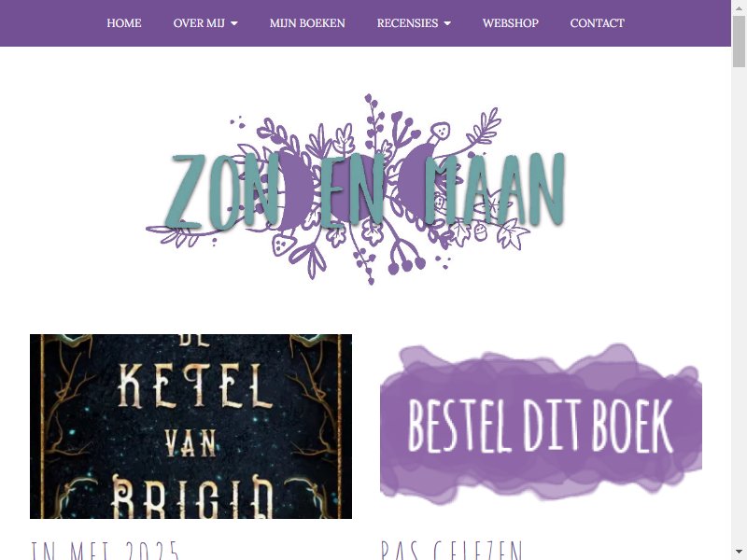Visit the Webshop page
This screenshot has width=747, height=560.
[510, 22]
